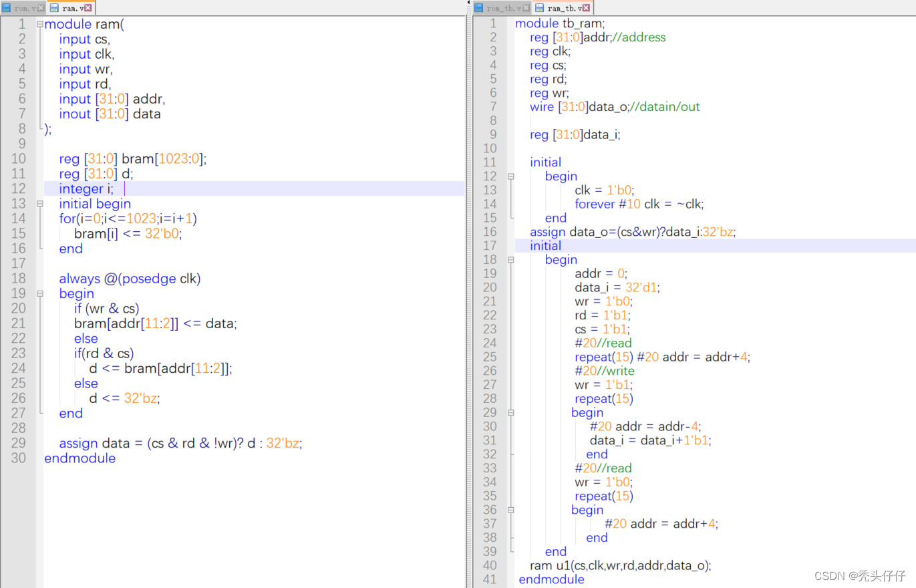
Task: Click 'data_i = data_i+1'b1;' line
Action: point(651,441)
